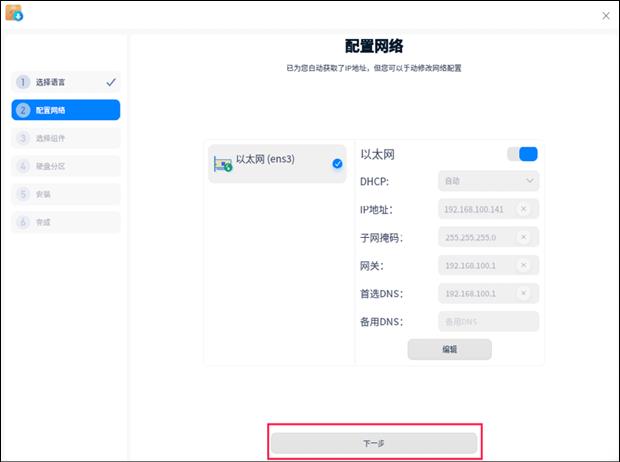Open the DHCP dropdown set to 自动
Image resolution: width=620 pixels, height=462 pixels.
(488, 181)
